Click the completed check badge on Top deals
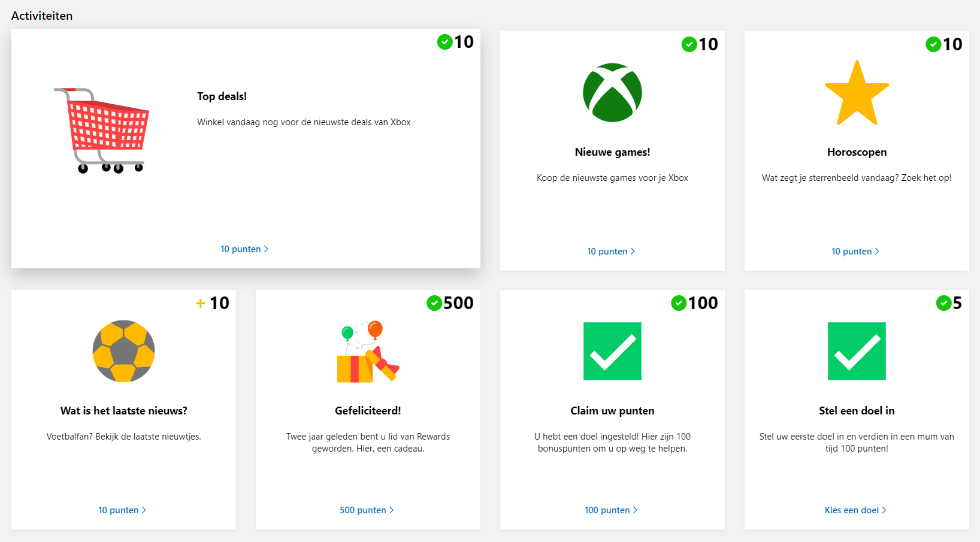The height and width of the screenshot is (542, 980). (444, 42)
